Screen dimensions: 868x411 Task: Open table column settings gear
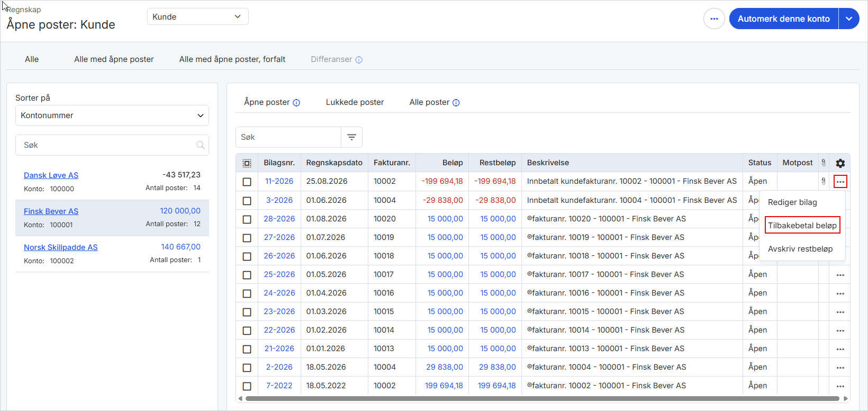click(x=840, y=163)
